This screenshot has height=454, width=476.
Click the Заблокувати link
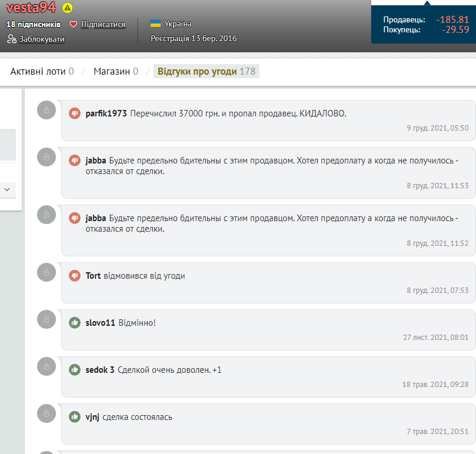point(42,39)
